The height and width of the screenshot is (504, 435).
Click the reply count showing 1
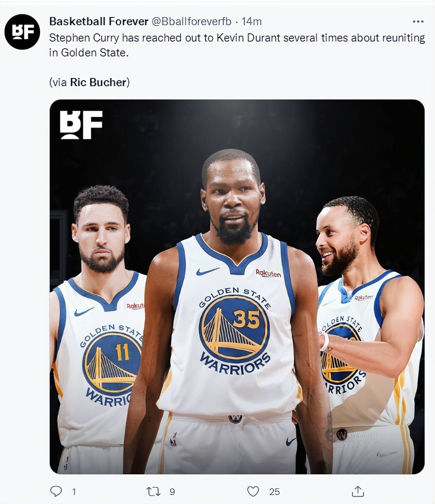coord(74,492)
